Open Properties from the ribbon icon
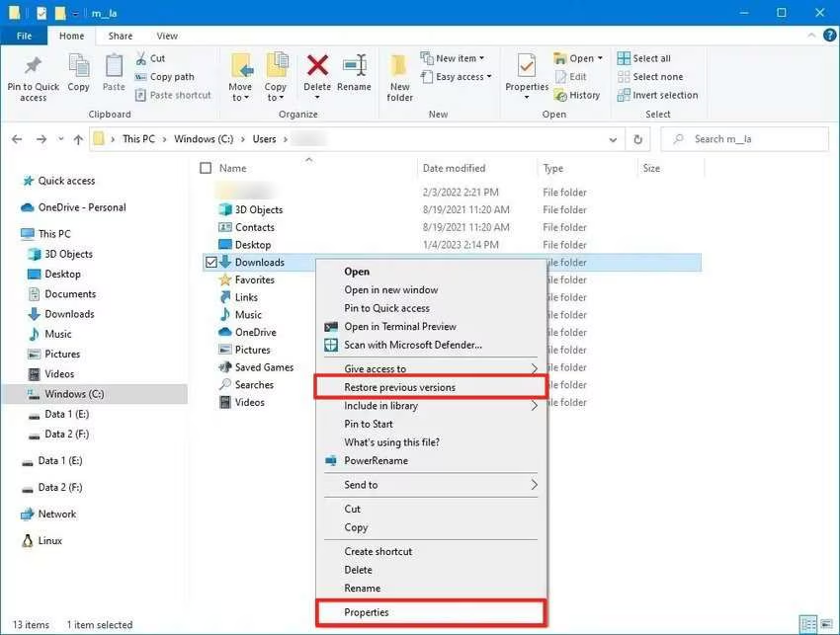The image size is (840, 635). (x=527, y=68)
